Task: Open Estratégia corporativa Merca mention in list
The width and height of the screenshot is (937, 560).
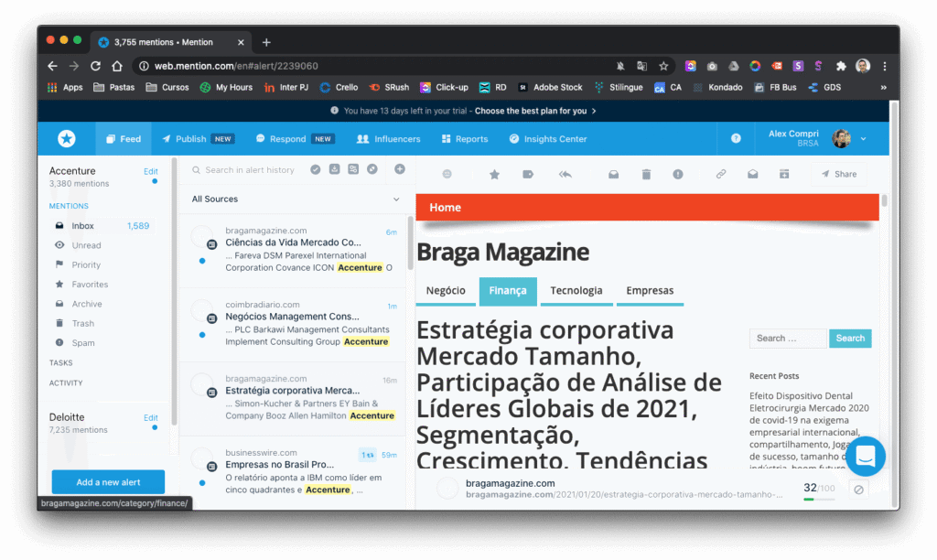Action: tap(293, 398)
